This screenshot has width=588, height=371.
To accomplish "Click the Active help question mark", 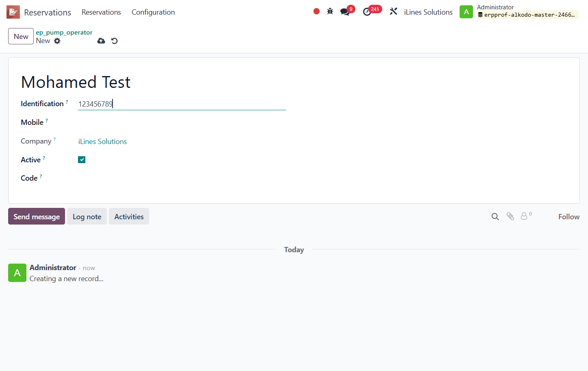I will (x=44, y=158).
